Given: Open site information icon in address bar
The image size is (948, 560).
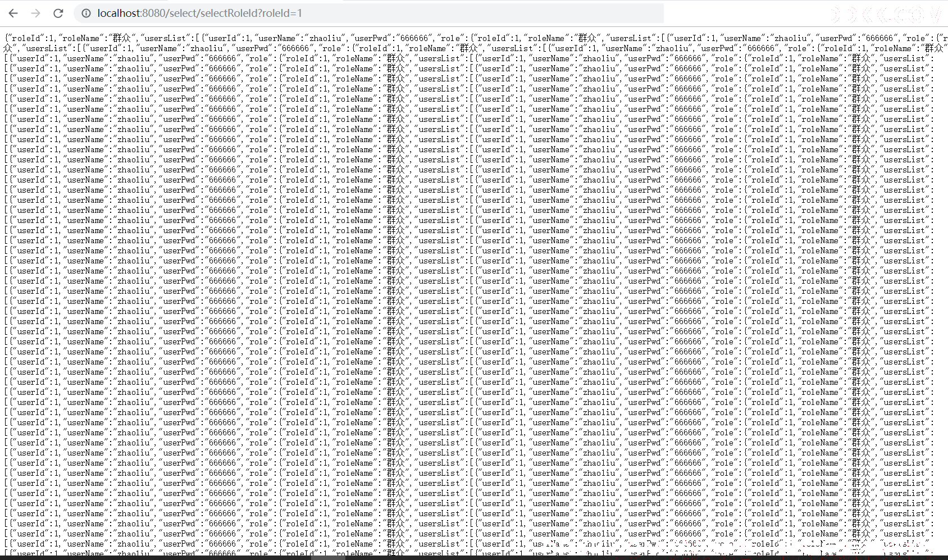Looking at the screenshot, I should pyautogui.click(x=86, y=13).
